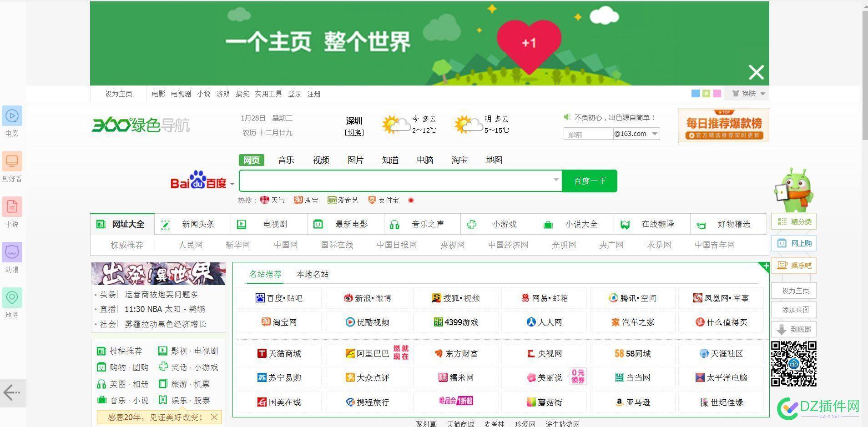
Task: Click the red dot hot search icon
Action: click(x=411, y=200)
